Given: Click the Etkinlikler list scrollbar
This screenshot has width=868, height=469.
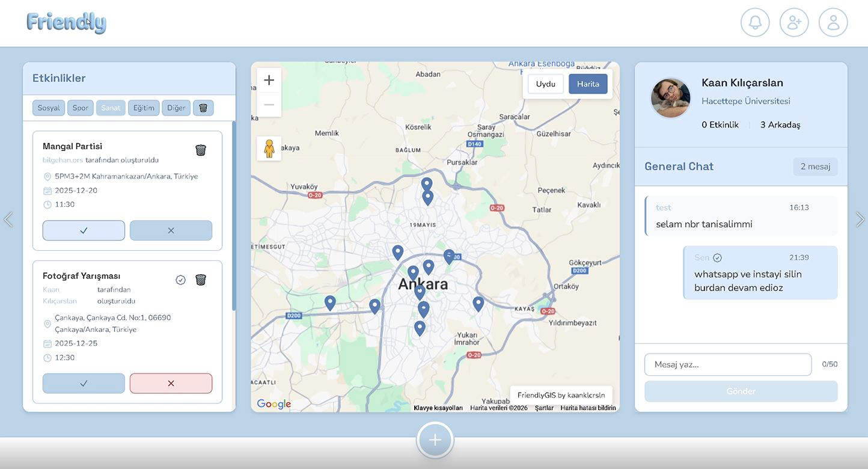Looking at the screenshot, I should (234, 216).
